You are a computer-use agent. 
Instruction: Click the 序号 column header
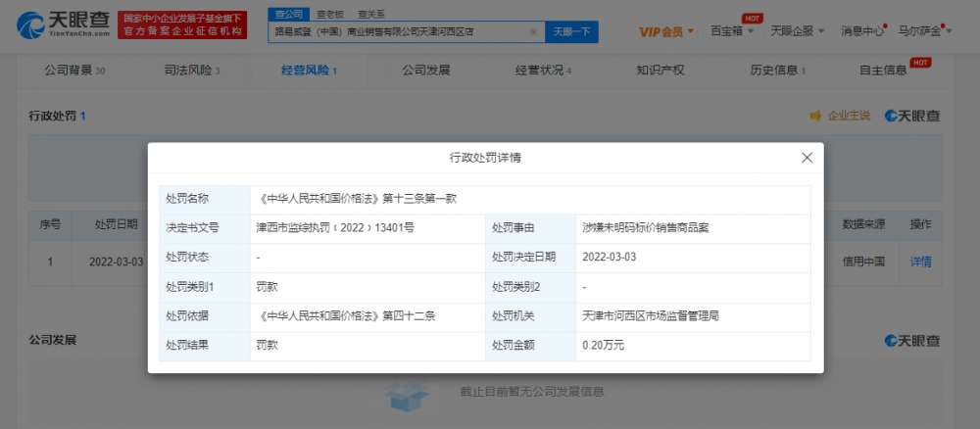(50, 225)
